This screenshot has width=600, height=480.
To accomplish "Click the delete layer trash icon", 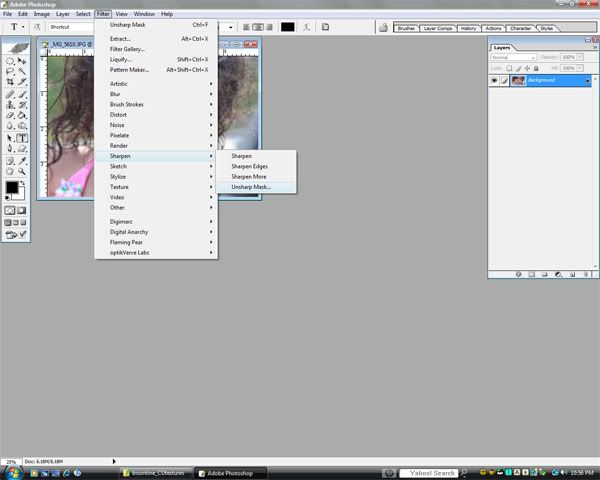I will pos(585,274).
